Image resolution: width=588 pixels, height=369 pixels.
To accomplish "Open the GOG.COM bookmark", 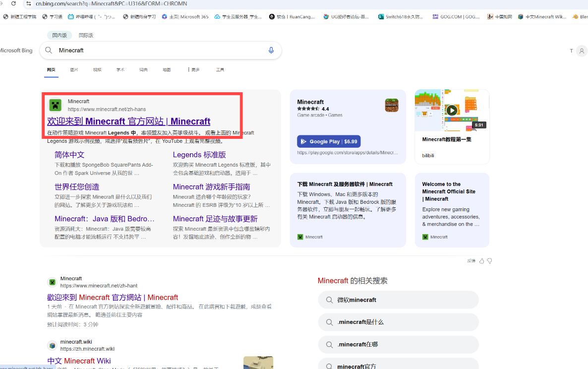I will click(x=457, y=17).
